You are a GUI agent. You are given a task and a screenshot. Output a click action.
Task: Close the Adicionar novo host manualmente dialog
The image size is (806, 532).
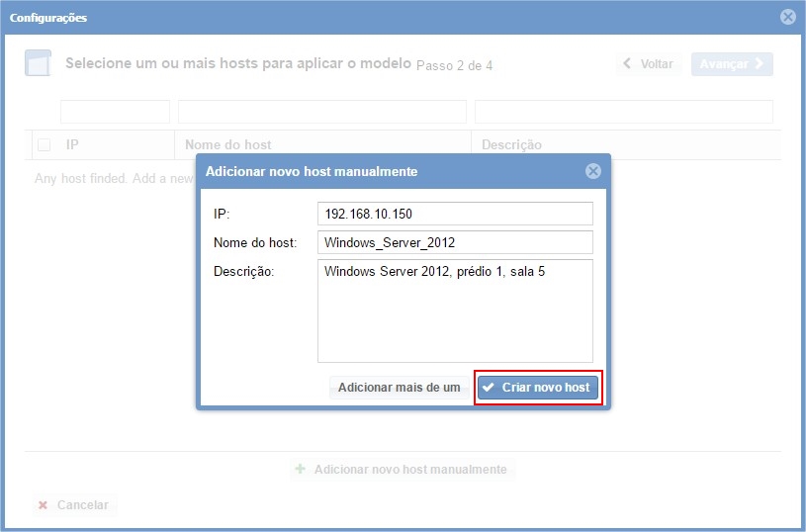(x=593, y=171)
